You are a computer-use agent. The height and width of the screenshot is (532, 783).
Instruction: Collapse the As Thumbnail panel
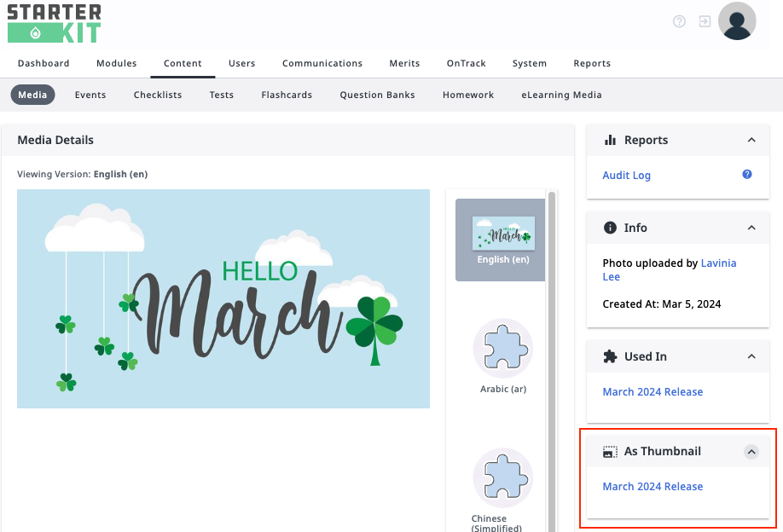(x=751, y=452)
